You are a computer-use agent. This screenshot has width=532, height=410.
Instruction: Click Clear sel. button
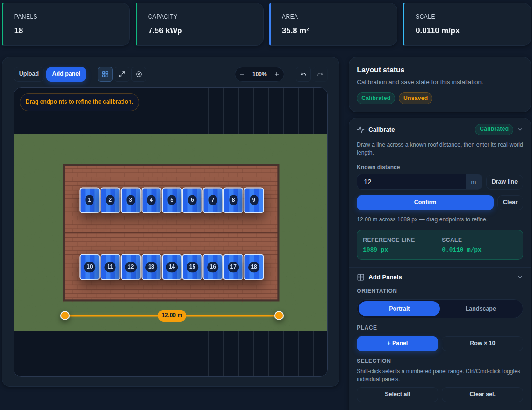point(482,394)
